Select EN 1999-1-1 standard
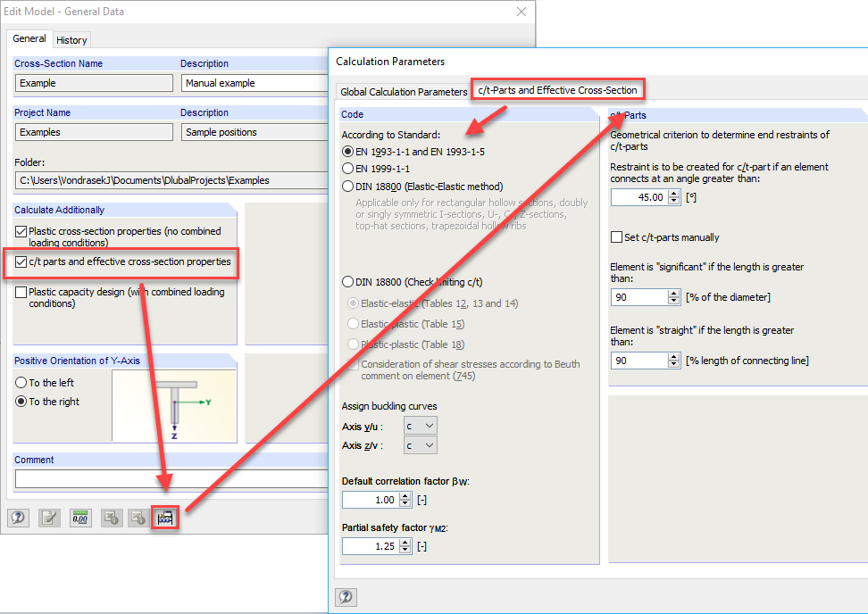Screen dimensions: 868x614 point(346,169)
